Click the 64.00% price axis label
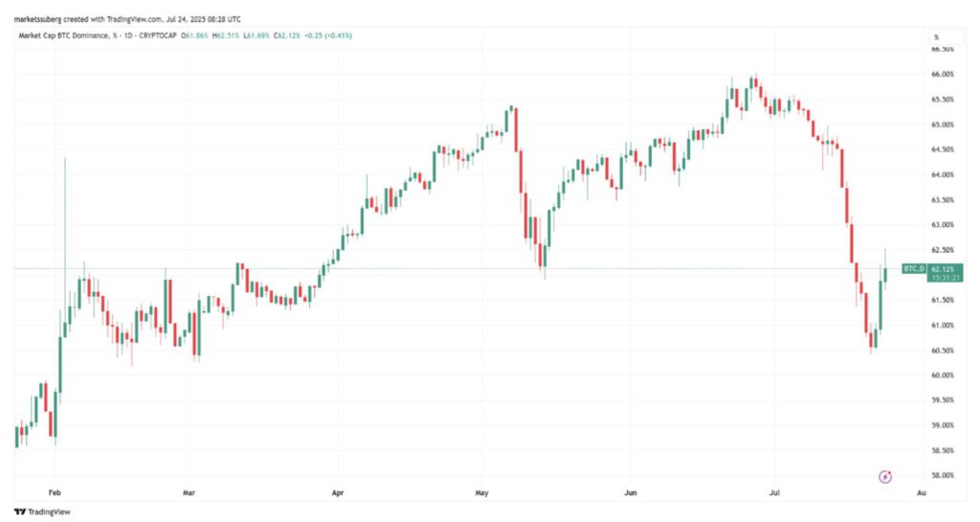This screenshot has width=980, height=522. pyautogui.click(x=943, y=175)
